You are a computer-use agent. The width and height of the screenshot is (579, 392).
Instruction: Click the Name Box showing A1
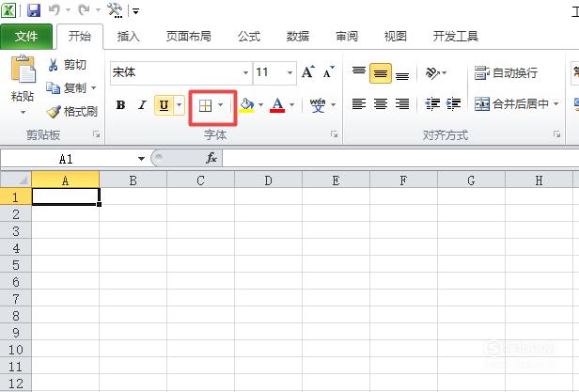coord(67,159)
